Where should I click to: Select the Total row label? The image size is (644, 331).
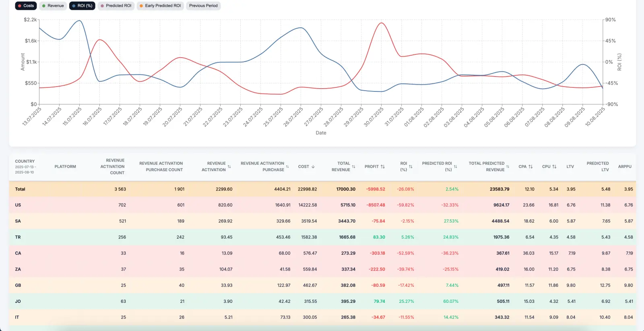pos(20,189)
